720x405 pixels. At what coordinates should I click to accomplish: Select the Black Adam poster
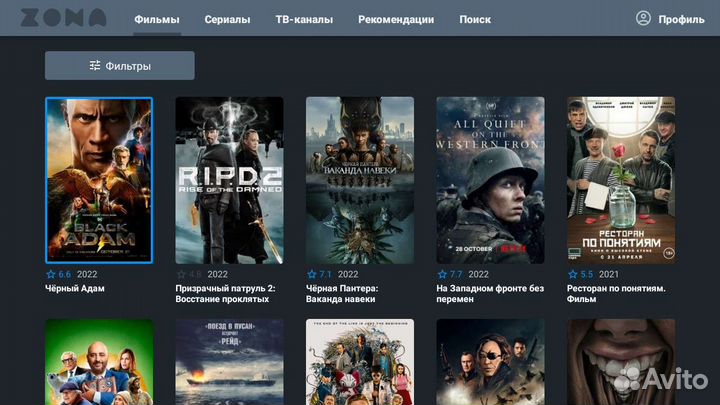(x=99, y=180)
